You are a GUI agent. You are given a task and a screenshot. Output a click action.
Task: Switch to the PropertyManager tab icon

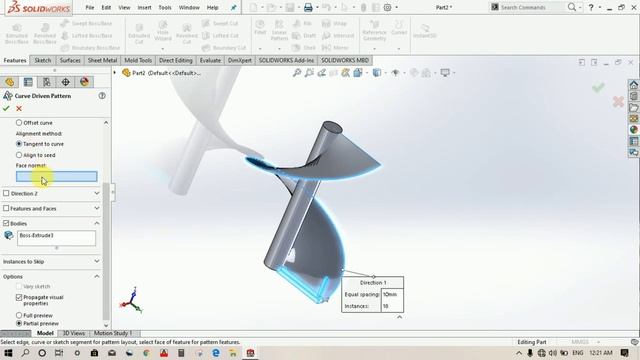28,82
